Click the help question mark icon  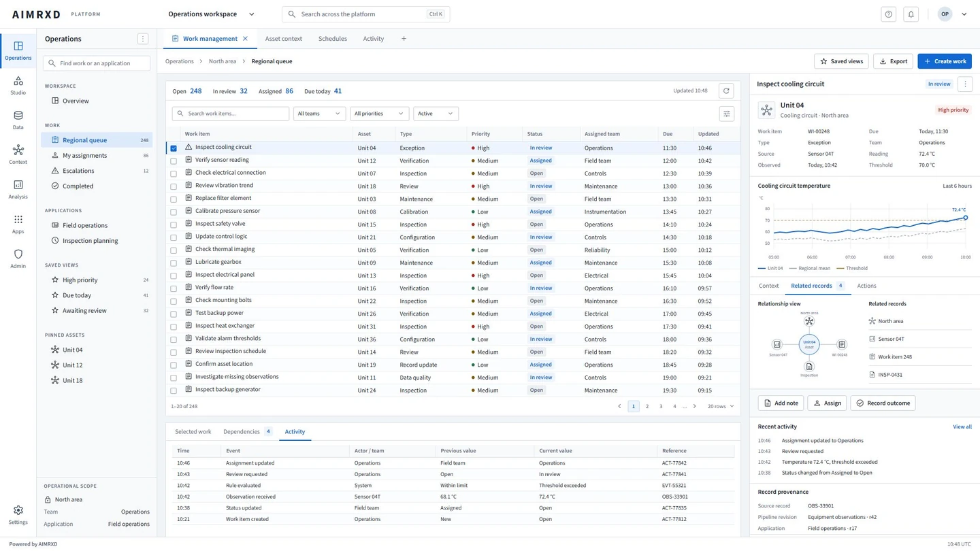point(888,14)
